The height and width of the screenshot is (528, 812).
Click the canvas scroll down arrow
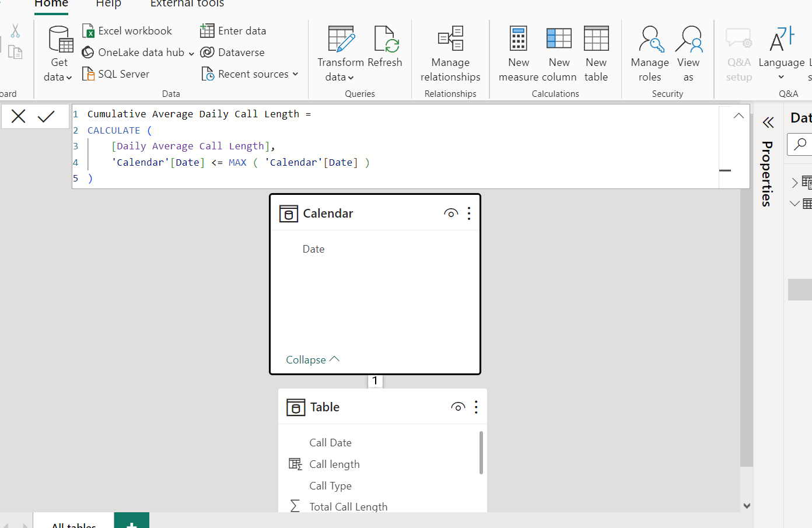[747, 506]
